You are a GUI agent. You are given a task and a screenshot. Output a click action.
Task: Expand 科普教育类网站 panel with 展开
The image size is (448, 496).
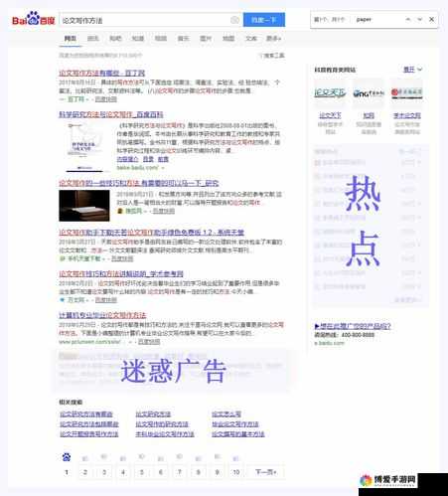[412, 70]
